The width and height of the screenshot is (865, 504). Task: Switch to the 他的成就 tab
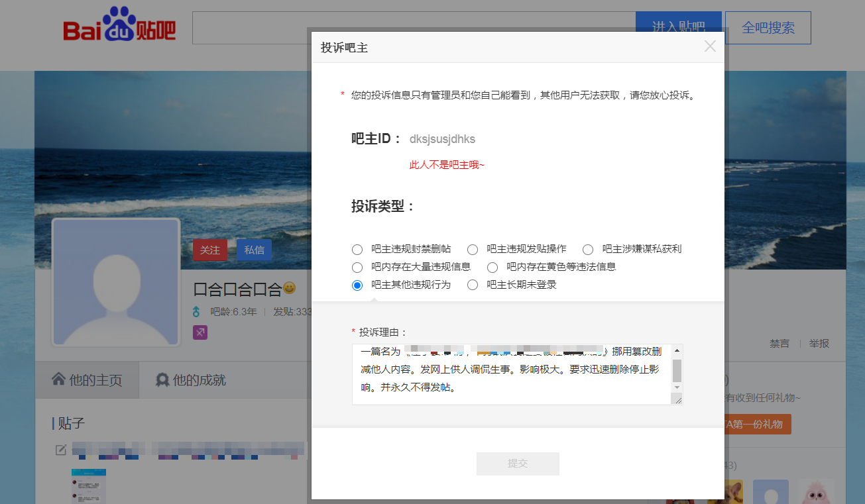point(191,380)
